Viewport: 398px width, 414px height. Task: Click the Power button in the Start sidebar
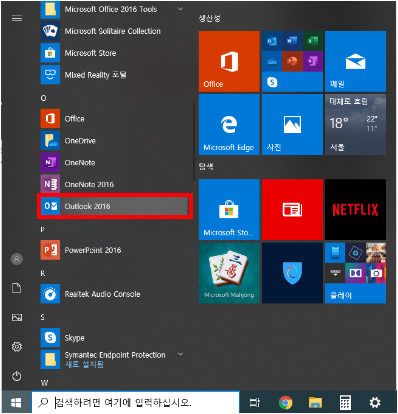(17, 376)
